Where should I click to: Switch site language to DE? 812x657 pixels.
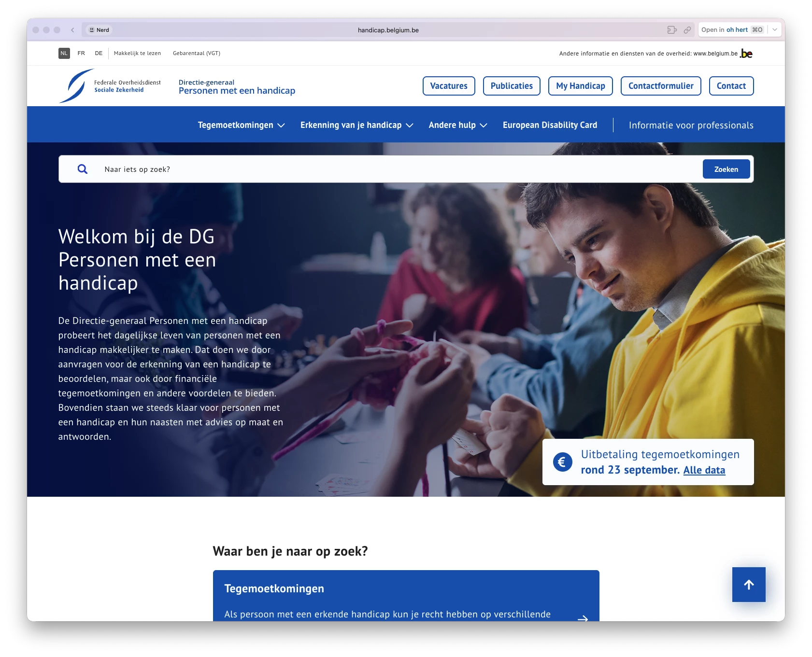[99, 53]
